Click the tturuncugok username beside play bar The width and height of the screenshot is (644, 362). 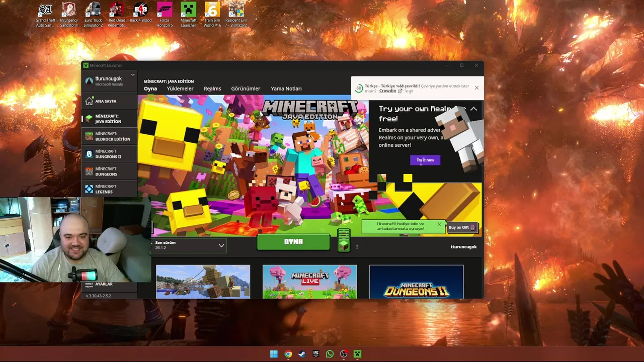tap(463, 247)
